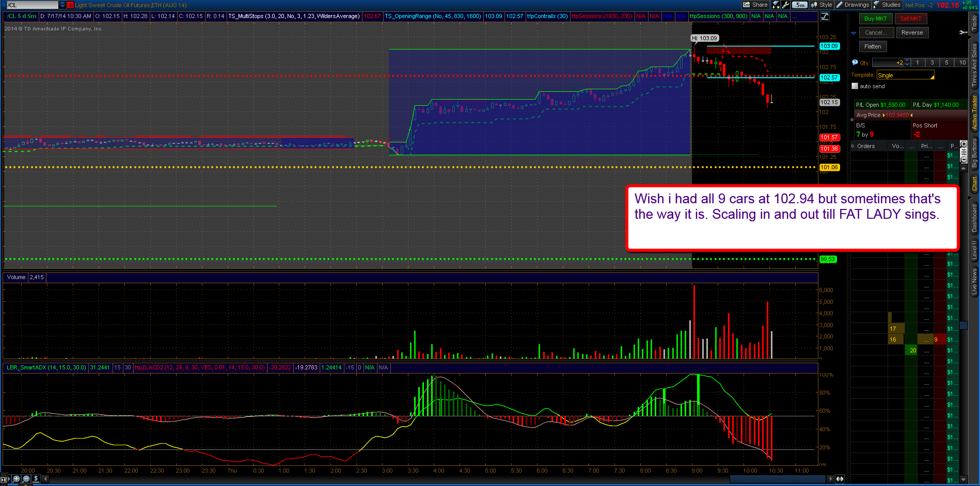
Task: Open the studies scan flask icon
Action: [776, 5]
